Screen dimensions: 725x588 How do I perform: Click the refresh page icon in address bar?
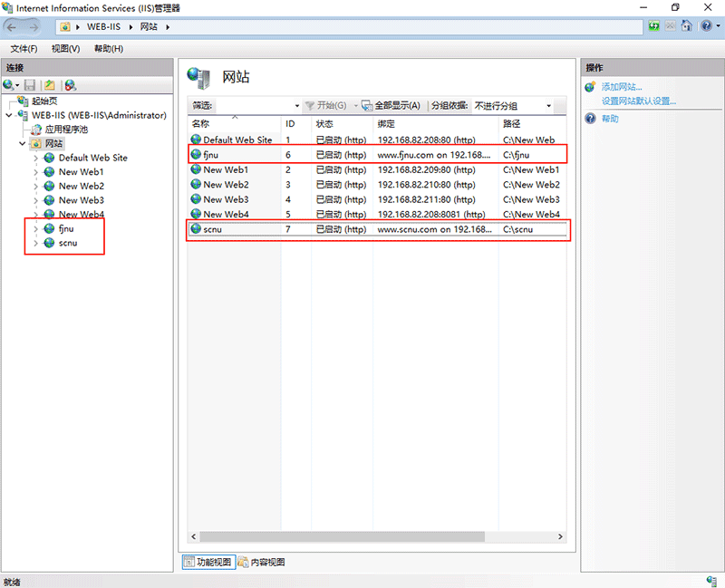(652, 27)
